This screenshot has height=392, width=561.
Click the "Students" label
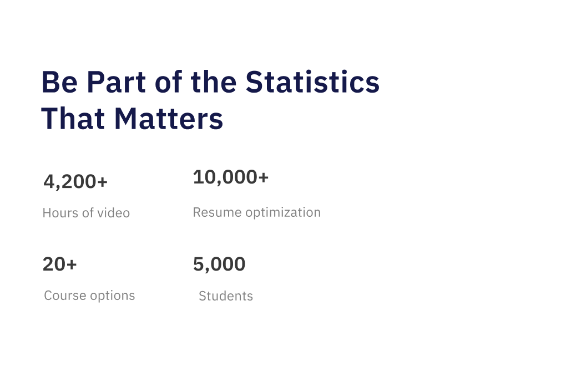[x=226, y=296]
